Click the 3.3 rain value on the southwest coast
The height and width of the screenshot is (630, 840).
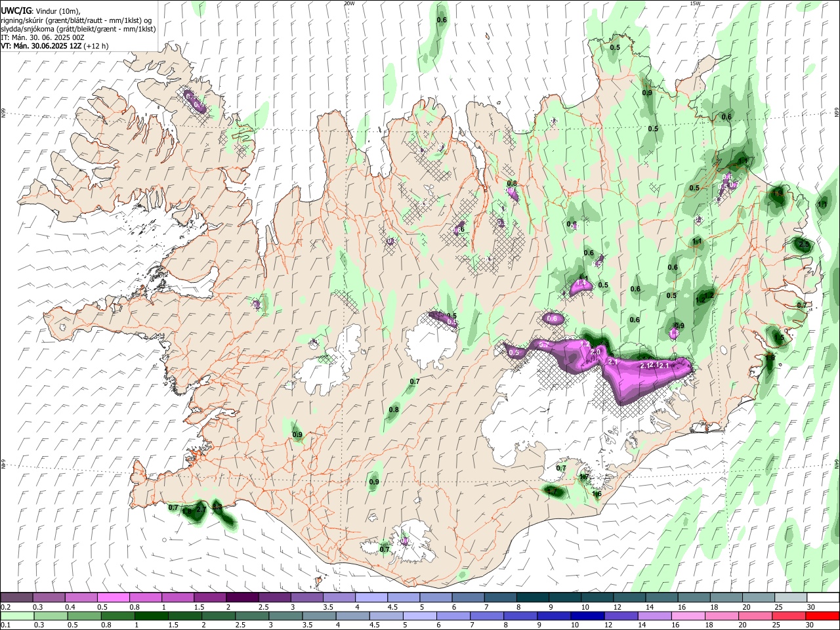217,507
